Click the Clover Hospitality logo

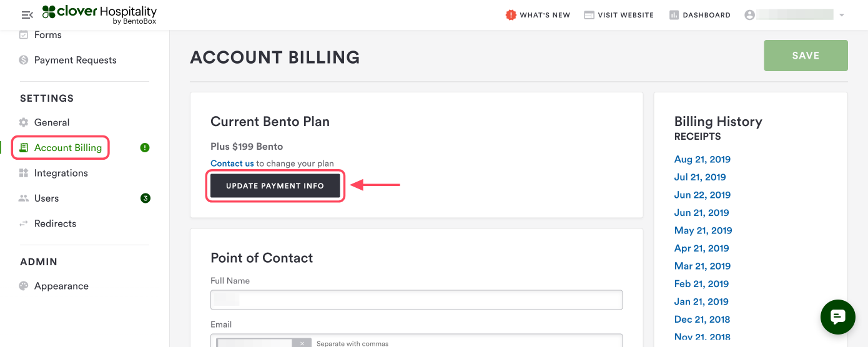99,15
